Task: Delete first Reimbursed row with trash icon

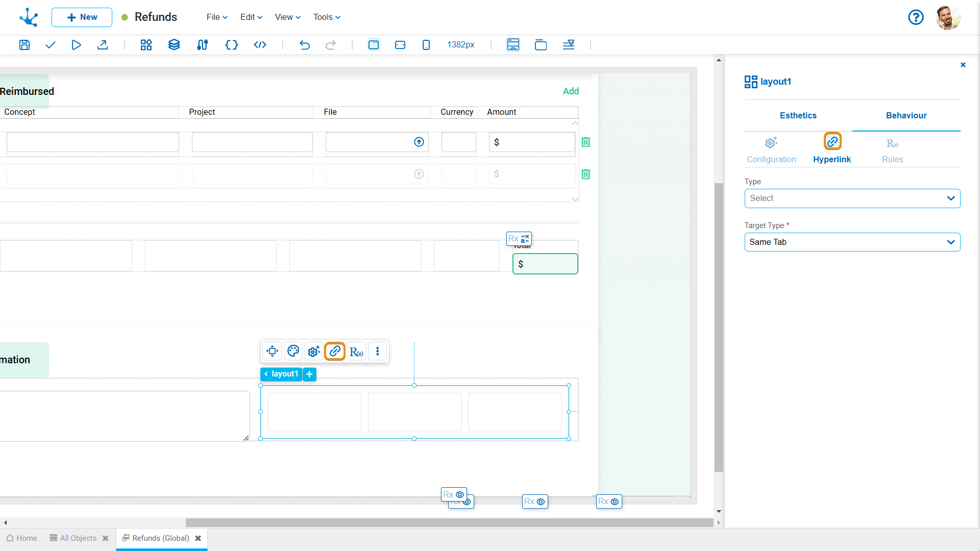Action: (x=586, y=142)
